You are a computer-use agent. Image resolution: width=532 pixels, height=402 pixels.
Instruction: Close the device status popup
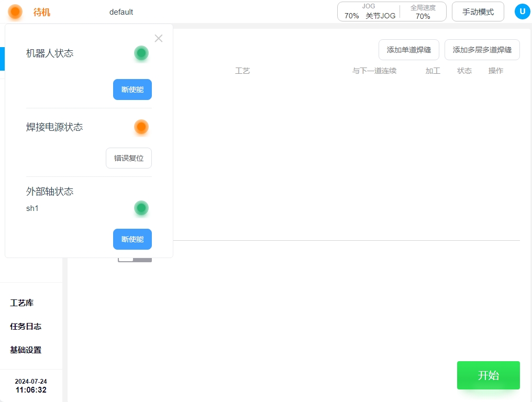point(159,38)
